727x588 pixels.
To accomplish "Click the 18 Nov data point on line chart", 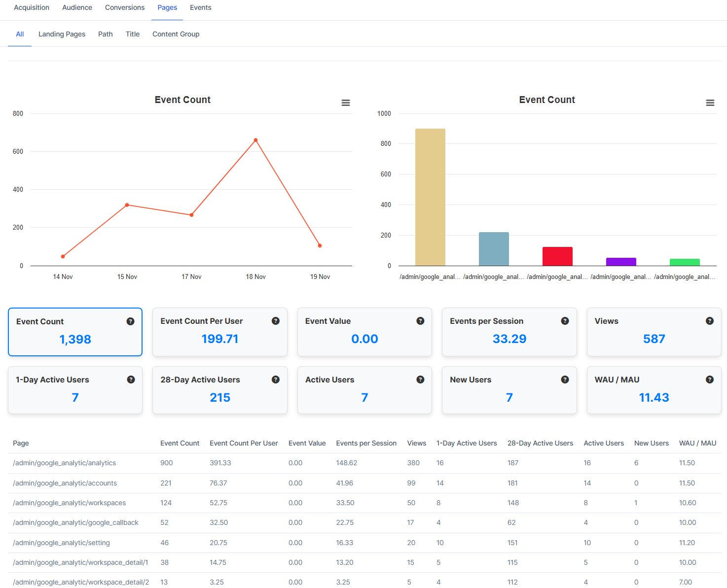I will [x=255, y=139].
